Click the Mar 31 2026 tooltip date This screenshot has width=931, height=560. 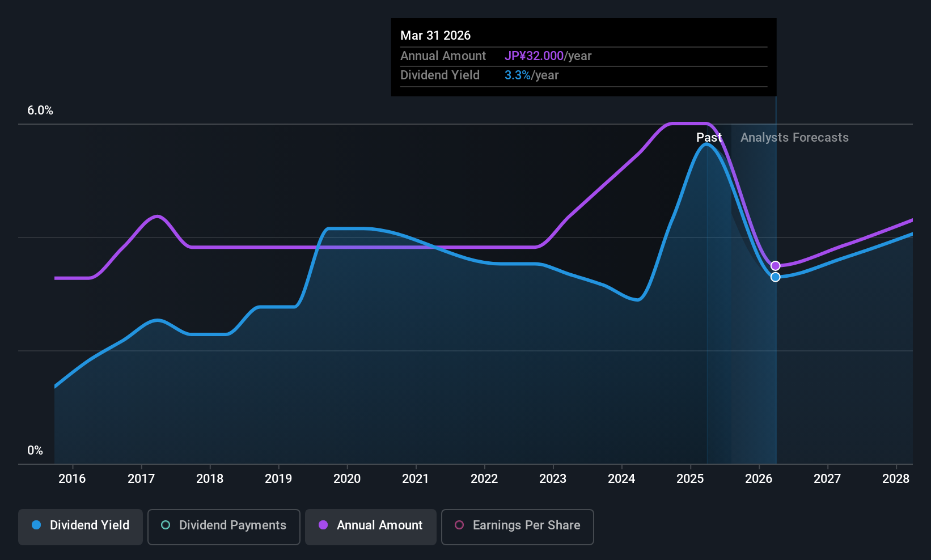point(435,35)
